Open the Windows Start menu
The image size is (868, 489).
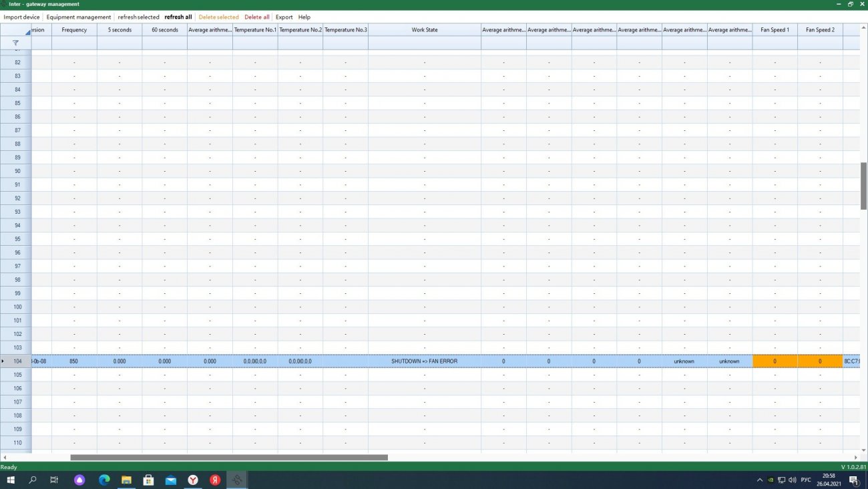point(11,480)
